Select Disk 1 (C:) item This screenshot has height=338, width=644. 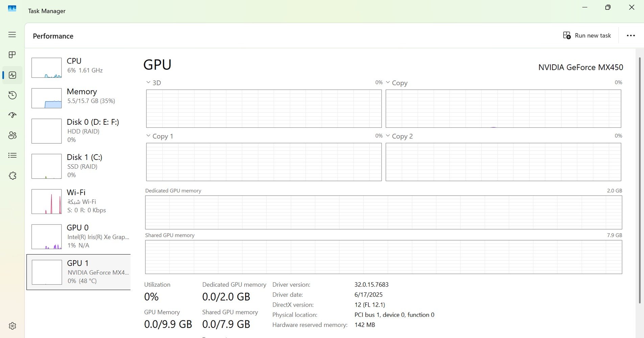tap(78, 166)
